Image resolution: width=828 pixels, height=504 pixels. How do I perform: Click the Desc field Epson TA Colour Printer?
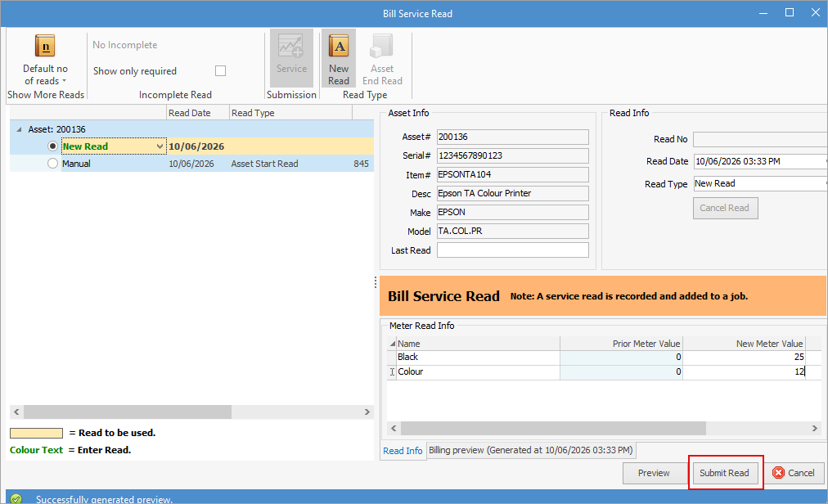point(512,193)
